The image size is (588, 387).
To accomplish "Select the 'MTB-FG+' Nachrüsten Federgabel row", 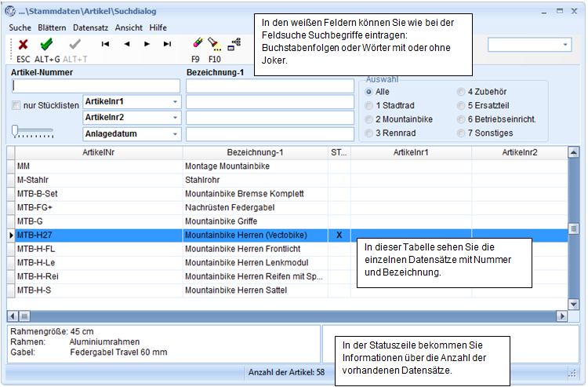I will 287,207.
